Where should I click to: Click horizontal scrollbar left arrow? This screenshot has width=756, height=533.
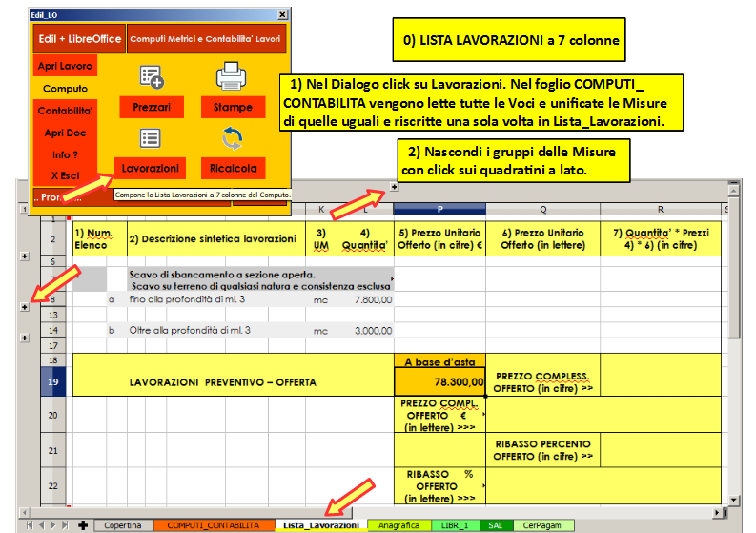click(25, 513)
